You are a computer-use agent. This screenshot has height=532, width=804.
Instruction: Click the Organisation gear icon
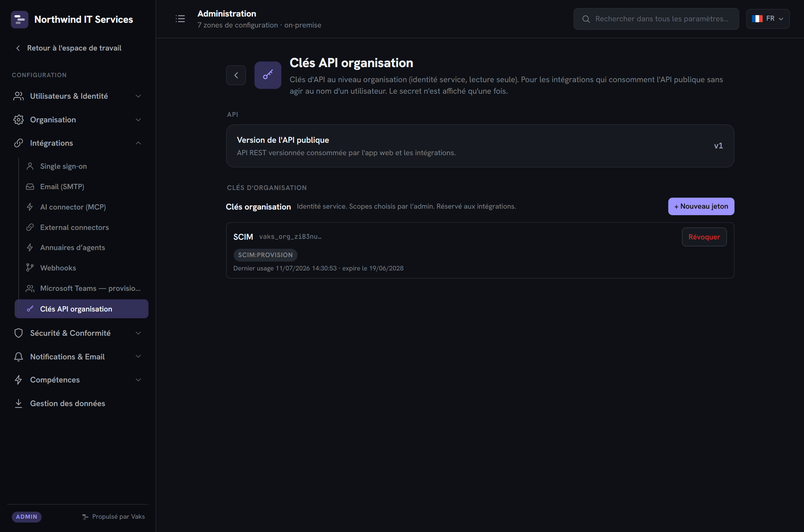click(18, 120)
